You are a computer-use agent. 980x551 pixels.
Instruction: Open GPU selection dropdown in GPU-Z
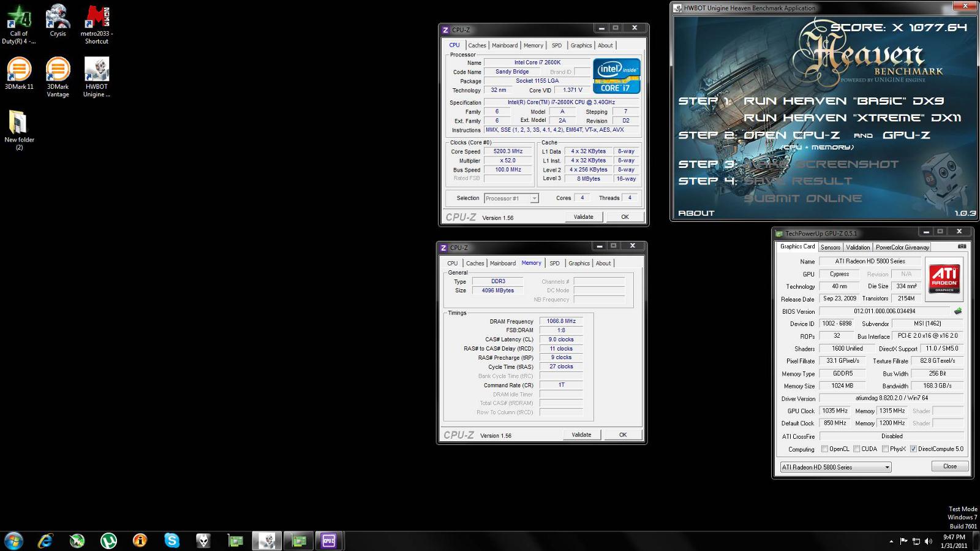click(x=835, y=467)
